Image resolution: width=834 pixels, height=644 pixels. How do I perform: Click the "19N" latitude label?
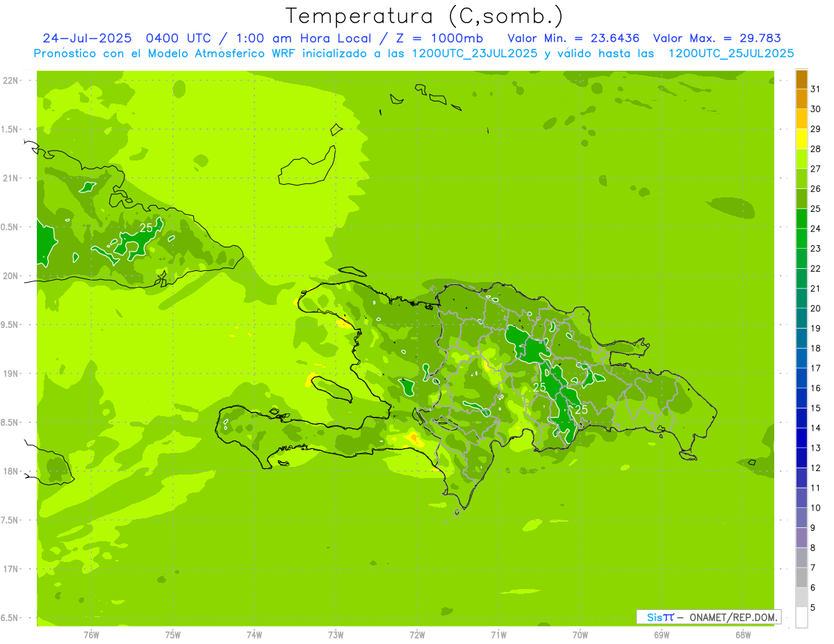click(x=11, y=374)
